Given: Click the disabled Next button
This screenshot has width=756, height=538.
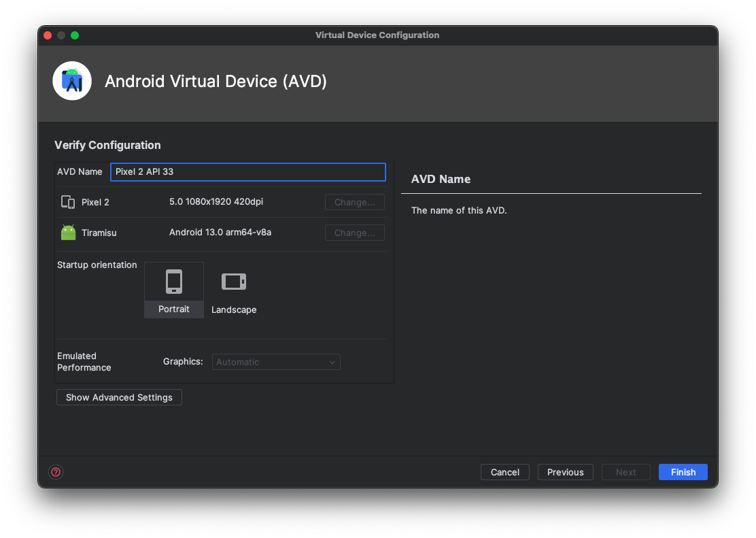Looking at the screenshot, I should (x=626, y=472).
